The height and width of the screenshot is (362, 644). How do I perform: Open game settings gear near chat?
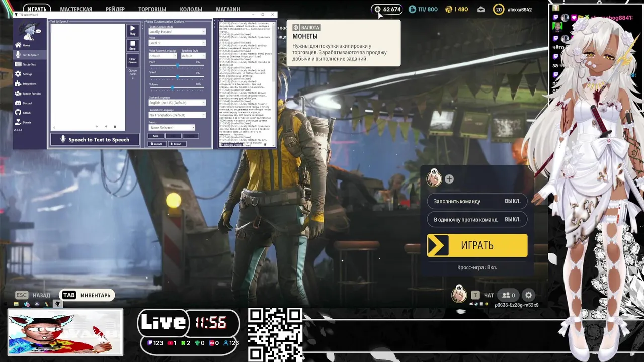point(528,295)
